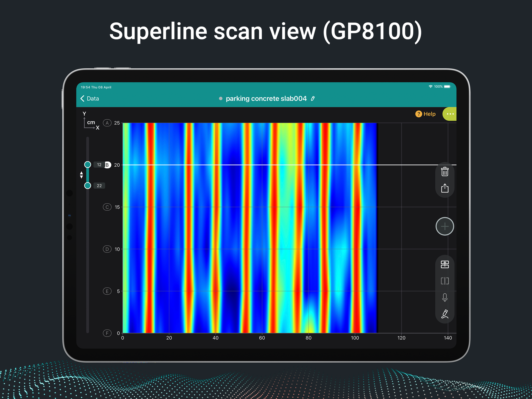Click title parking concrete slab004
This screenshot has height=399, width=532.
(x=266, y=98)
